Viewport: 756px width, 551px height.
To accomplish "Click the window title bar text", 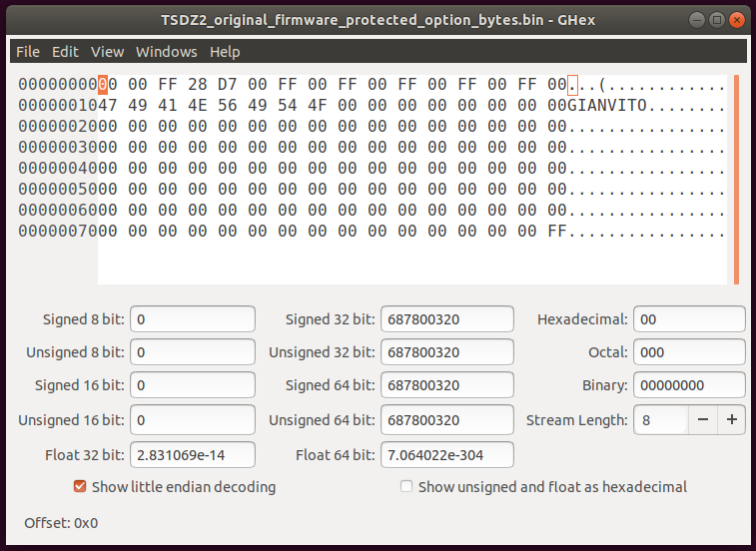I will pyautogui.click(x=378, y=20).
